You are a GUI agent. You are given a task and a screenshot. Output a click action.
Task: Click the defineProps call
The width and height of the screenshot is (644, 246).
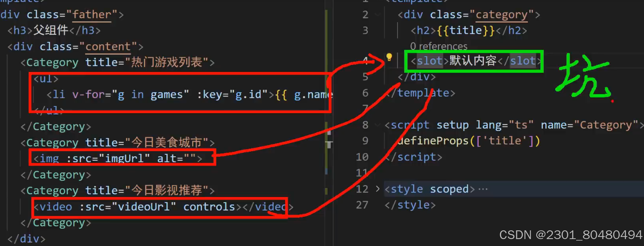click(469, 141)
